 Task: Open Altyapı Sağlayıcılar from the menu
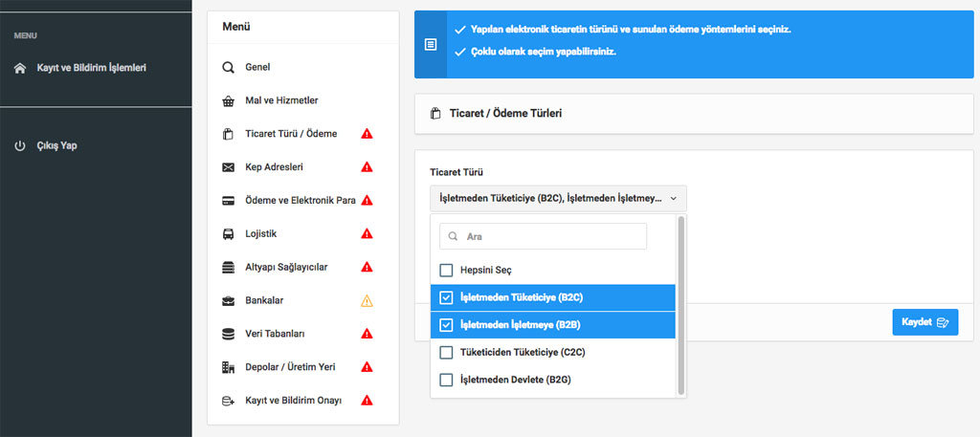point(287,267)
